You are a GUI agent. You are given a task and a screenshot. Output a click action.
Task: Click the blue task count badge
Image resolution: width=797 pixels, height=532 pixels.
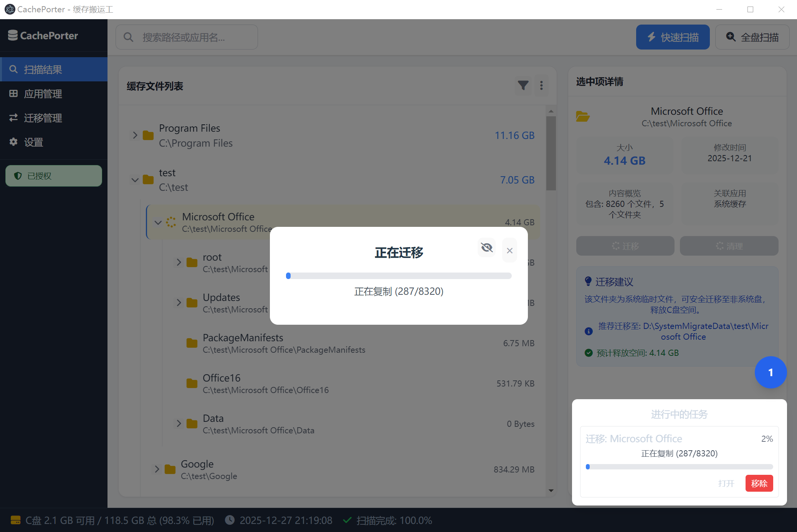click(770, 372)
